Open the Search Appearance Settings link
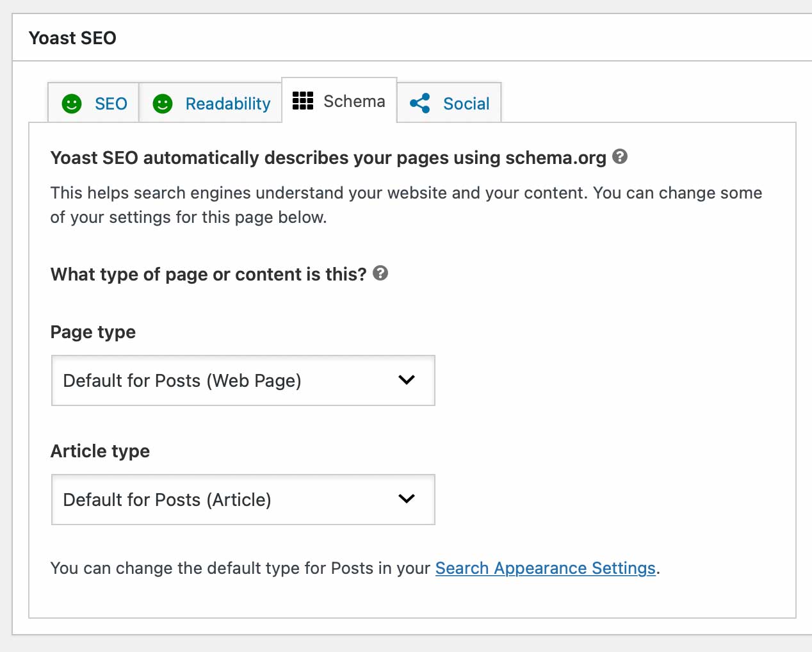Image resolution: width=812 pixels, height=652 pixels. point(545,568)
